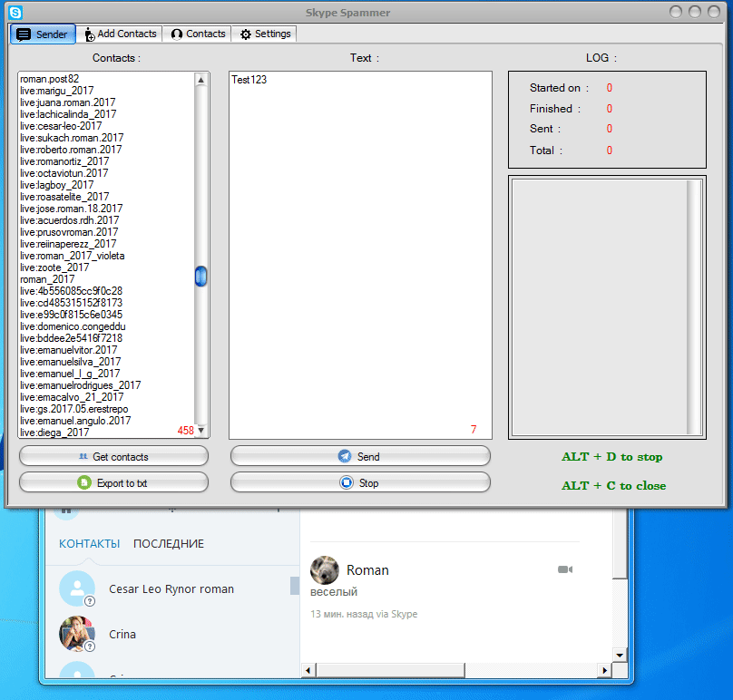The image size is (733, 700).
Task: Select contact live:romanortiz_2017
Action: pyautogui.click(x=64, y=161)
